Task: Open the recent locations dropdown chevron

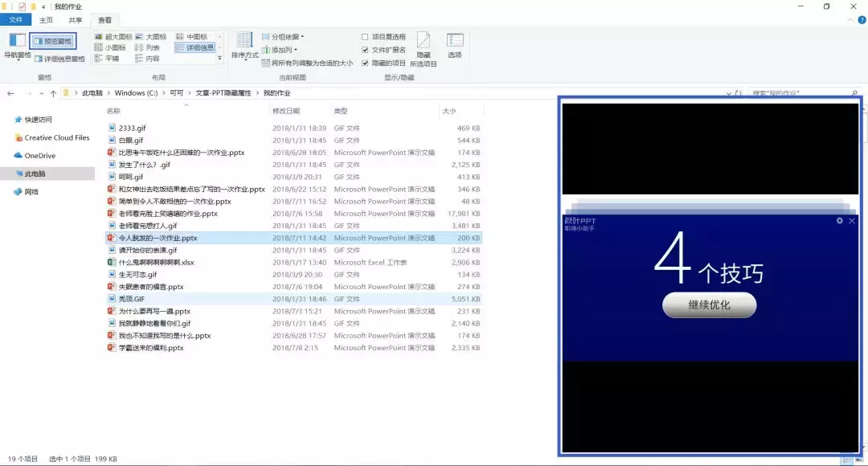Action: pos(42,93)
